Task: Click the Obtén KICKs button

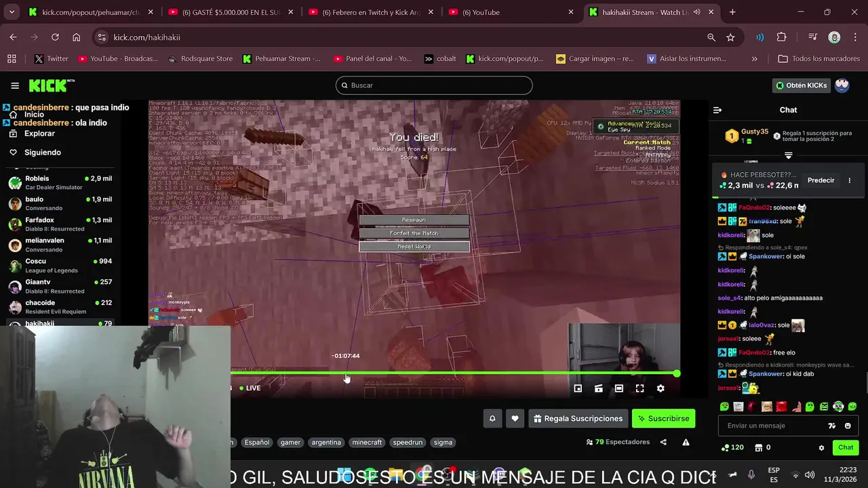Action: [x=802, y=85]
